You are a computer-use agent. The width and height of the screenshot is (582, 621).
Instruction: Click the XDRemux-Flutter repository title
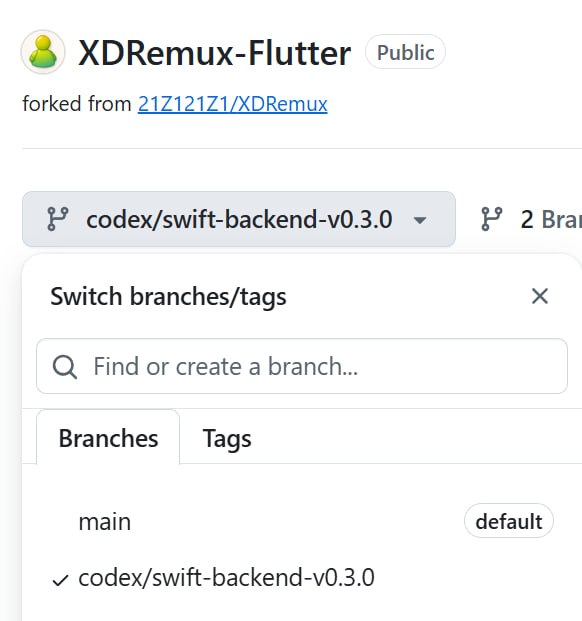click(x=215, y=53)
